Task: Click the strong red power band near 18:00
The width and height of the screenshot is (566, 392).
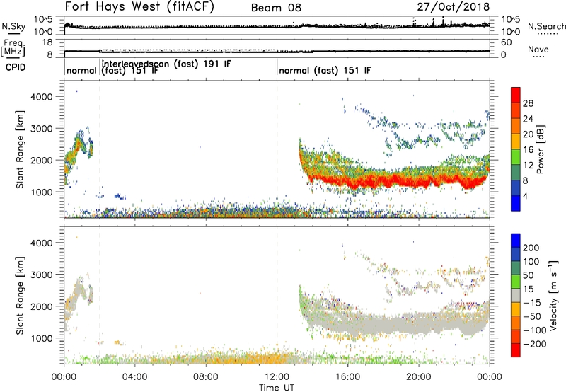Action: point(383,180)
